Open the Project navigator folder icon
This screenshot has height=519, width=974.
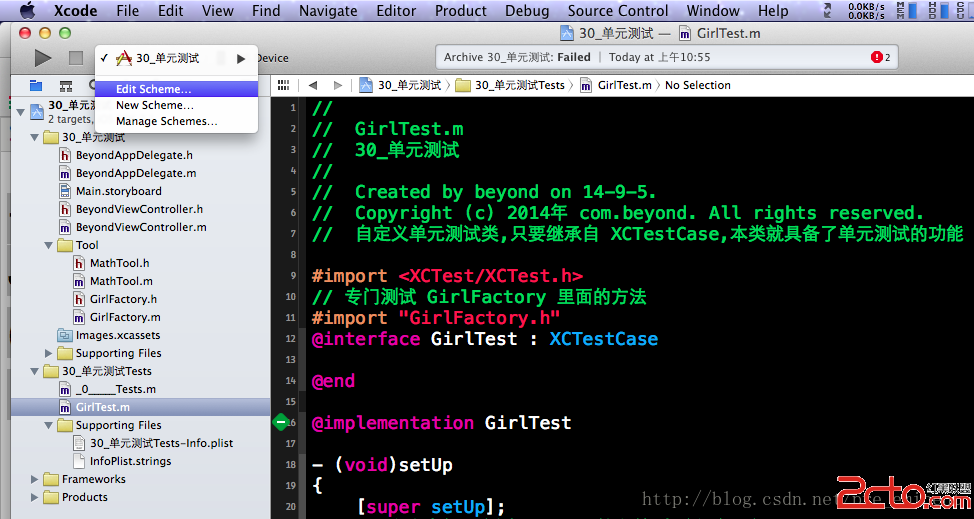pyautogui.click(x=36, y=86)
